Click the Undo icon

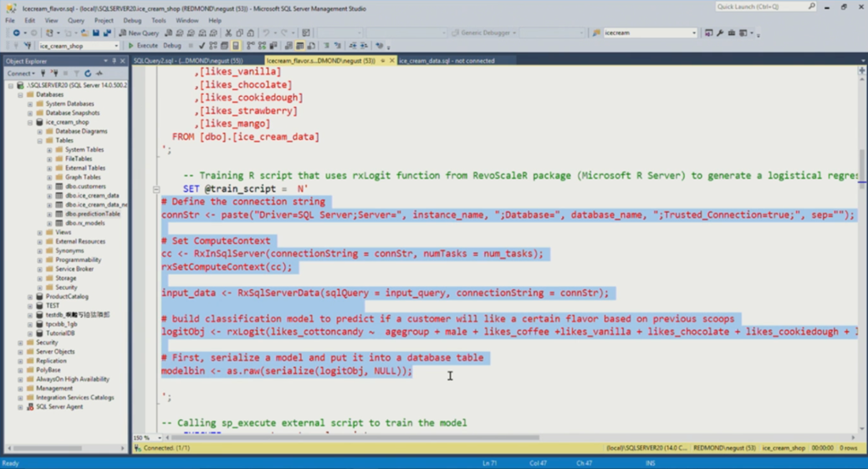pyautogui.click(x=265, y=33)
